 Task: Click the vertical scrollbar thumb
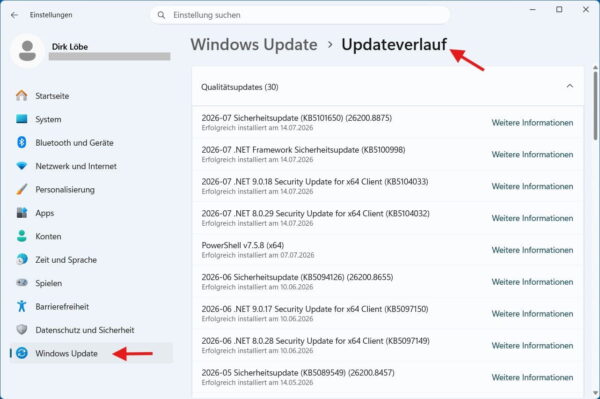coord(595,106)
